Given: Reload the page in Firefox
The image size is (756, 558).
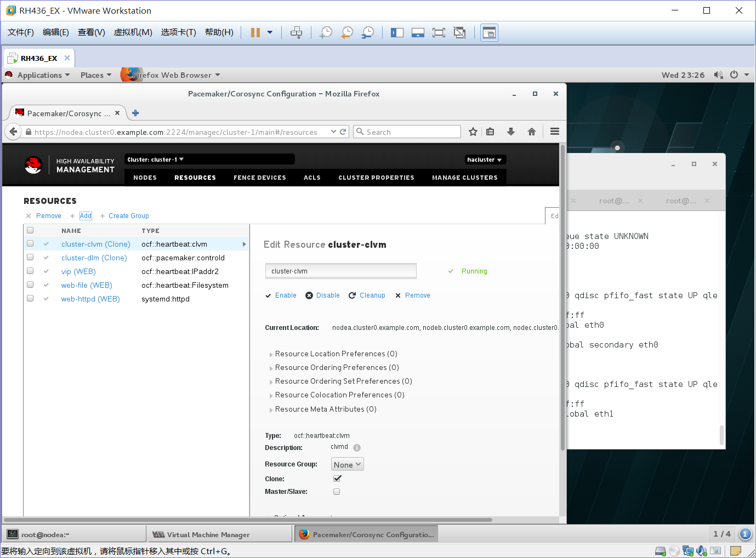Looking at the screenshot, I should [343, 132].
